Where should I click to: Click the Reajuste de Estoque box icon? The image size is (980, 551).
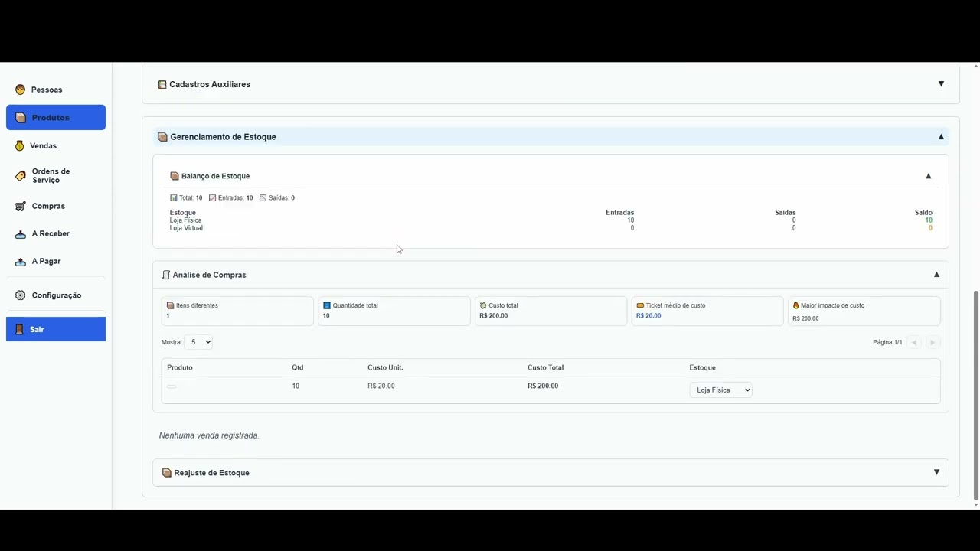pyautogui.click(x=167, y=473)
